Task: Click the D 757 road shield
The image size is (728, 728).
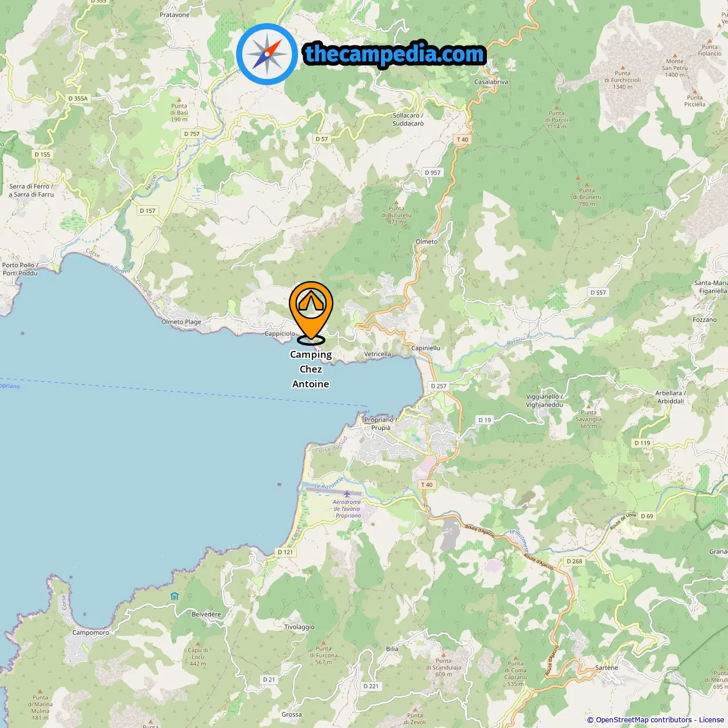Action: 192,134
